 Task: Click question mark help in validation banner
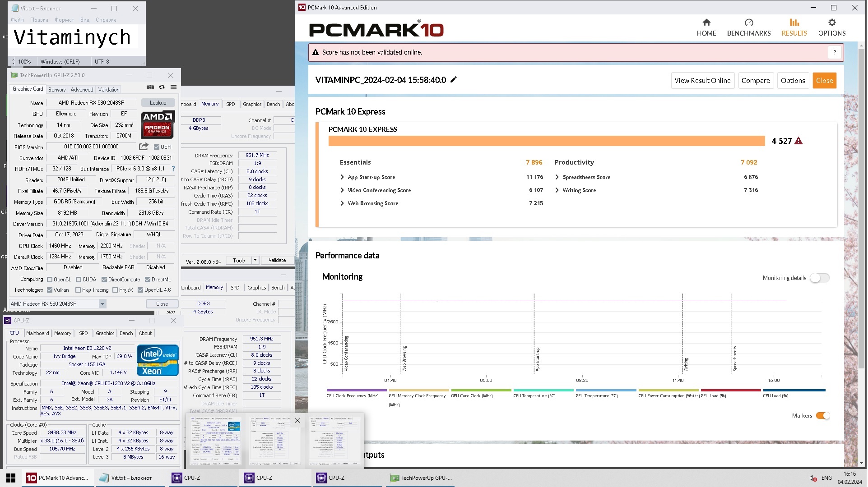836,52
